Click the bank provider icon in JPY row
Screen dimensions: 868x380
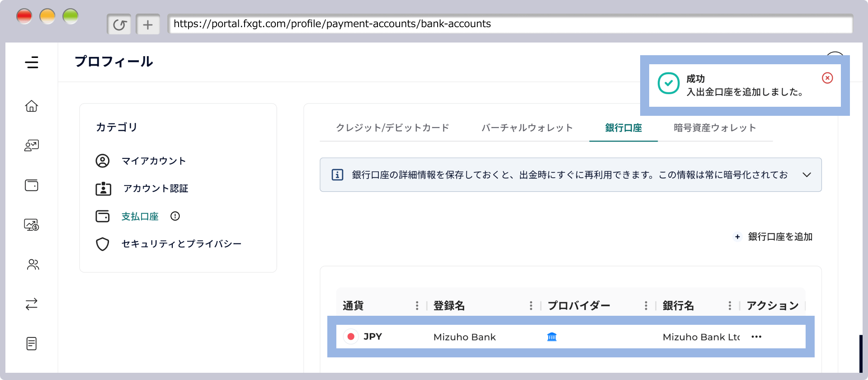pyautogui.click(x=552, y=337)
